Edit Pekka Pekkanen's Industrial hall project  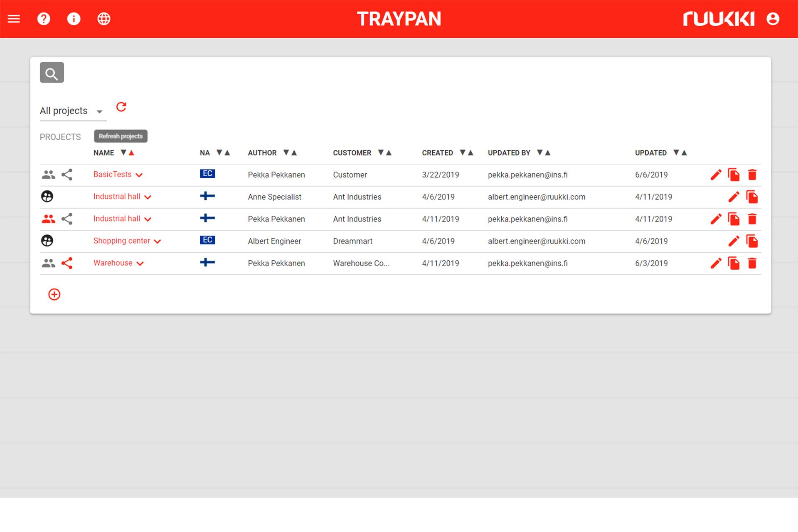(716, 219)
